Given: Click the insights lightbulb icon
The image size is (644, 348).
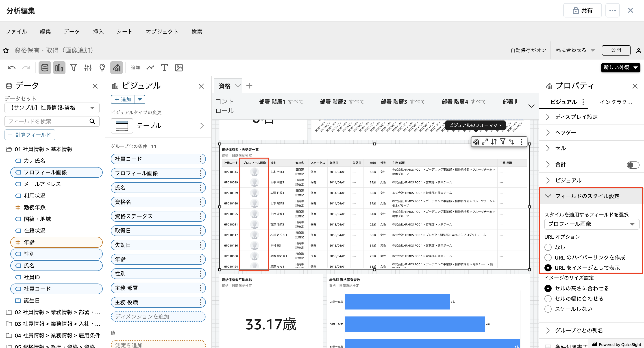Looking at the screenshot, I should 102,68.
